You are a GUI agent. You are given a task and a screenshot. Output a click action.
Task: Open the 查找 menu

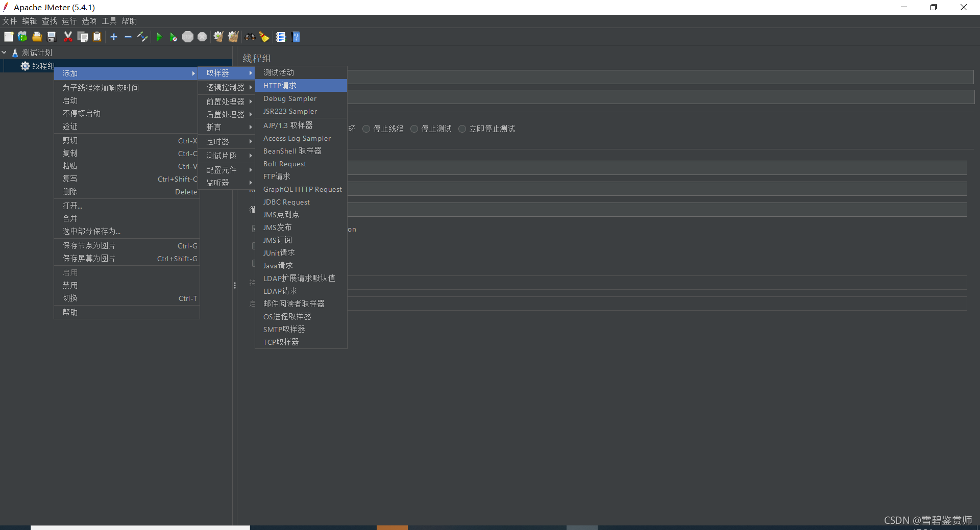coord(50,21)
